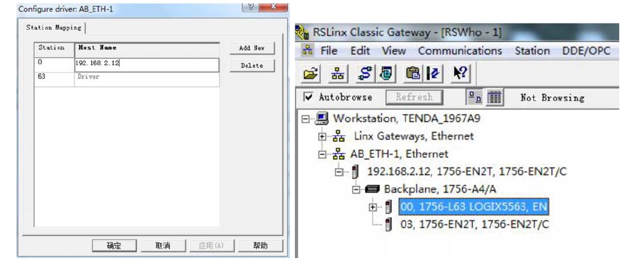Viewport: 644px width, 268px height.
Task: Click the Add New button
Action: [252, 48]
